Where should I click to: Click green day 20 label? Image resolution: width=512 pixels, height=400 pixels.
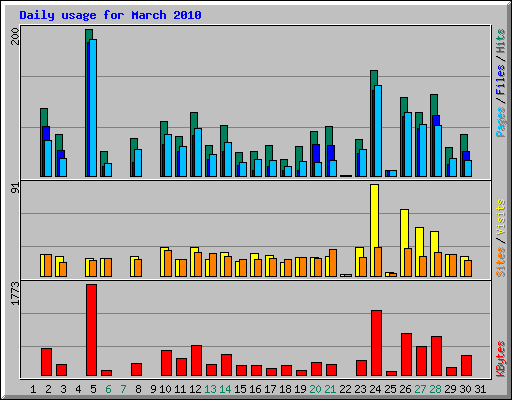pyautogui.click(x=315, y=389)
